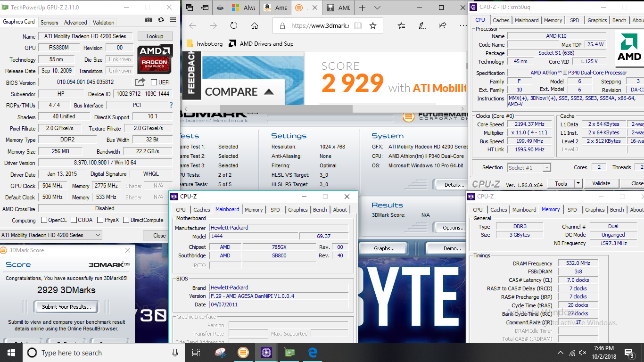This screenshot has width=644, height=362.
Task: Switch to the Validation tab in GPU-Z
Action: pos(104,22)
